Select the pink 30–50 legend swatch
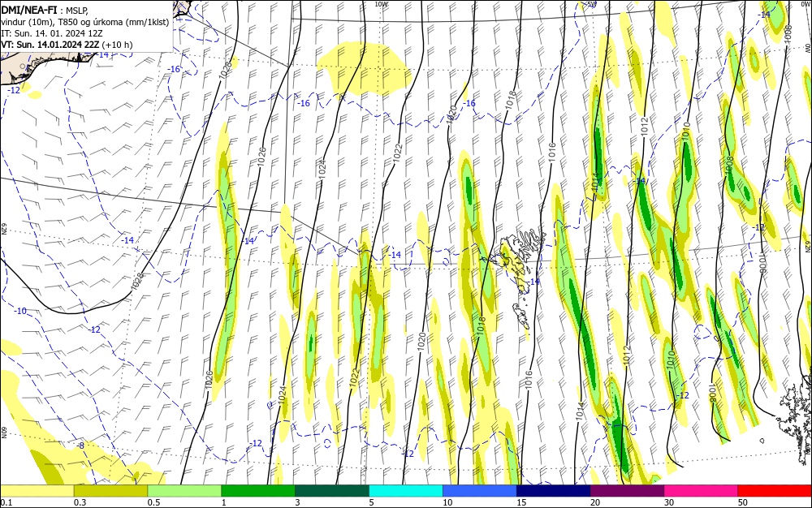 point(702,491)
